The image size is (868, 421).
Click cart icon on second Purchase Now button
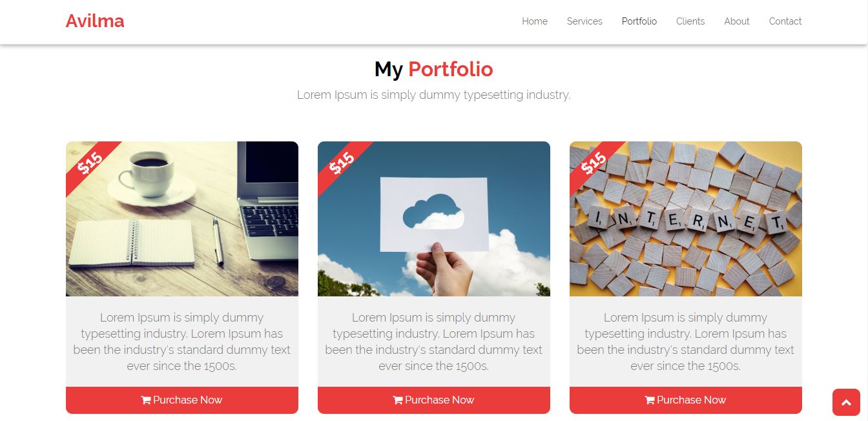tap(398, 400)
